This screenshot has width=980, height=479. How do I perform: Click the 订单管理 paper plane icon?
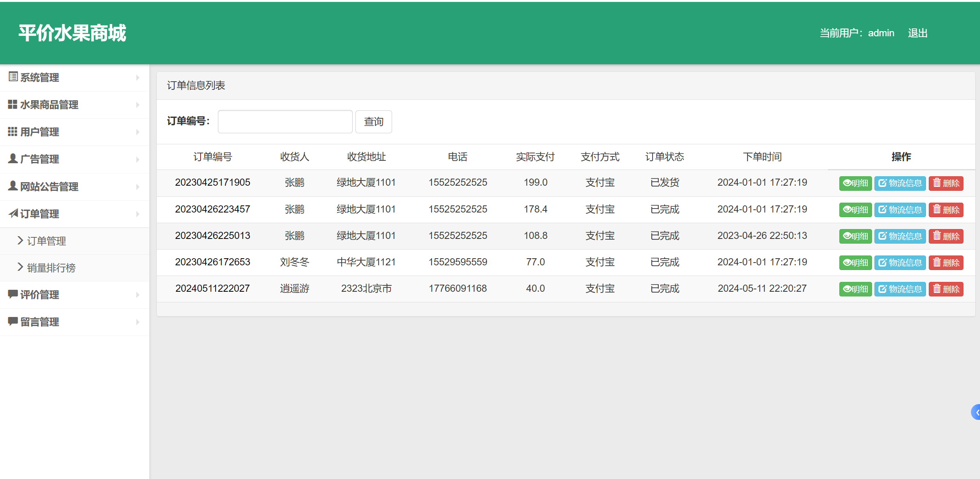coord(13,213)
